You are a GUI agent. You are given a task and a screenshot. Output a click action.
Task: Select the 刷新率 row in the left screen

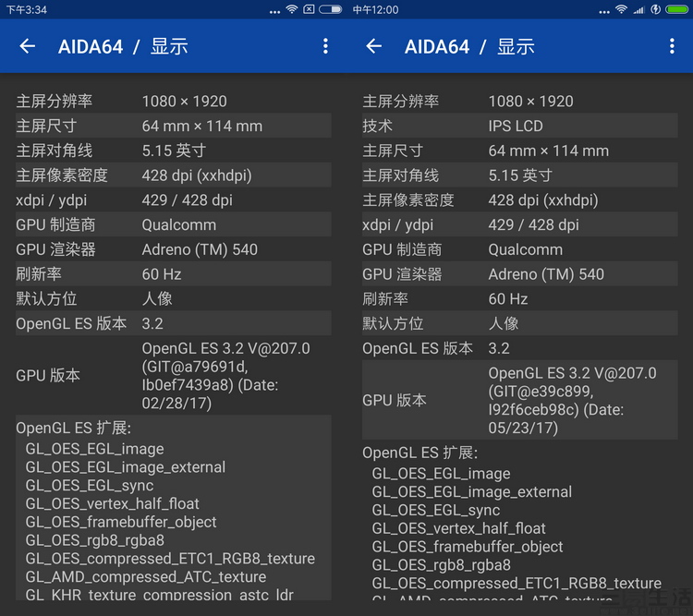tap(174, 274)
